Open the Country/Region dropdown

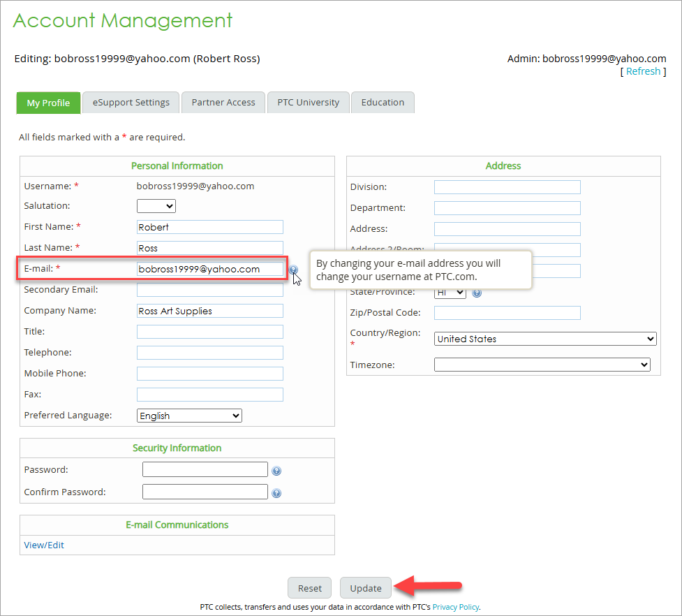pos(544,339)
